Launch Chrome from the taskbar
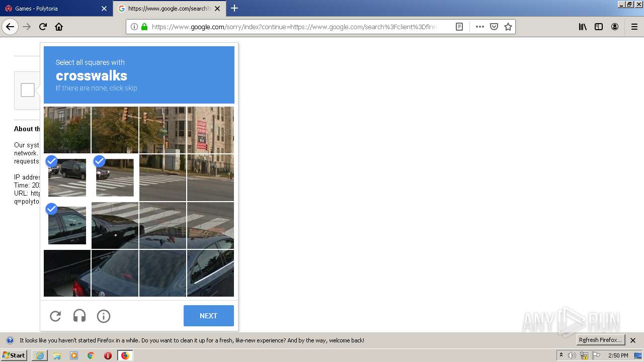Screen dimensions: 644x362 (x=91, y=355)
